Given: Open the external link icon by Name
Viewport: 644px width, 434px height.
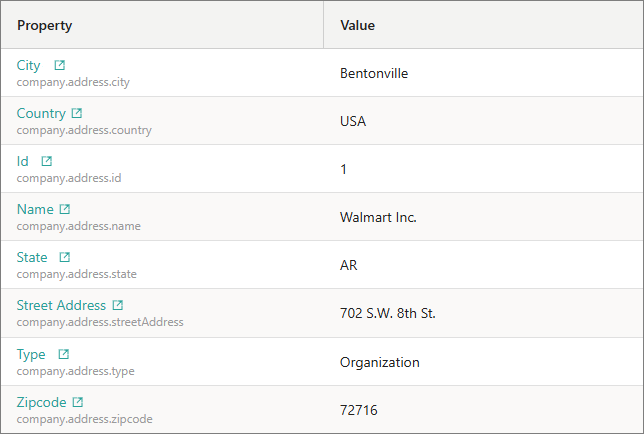Looking at the screenshot, I should (65, 210).
